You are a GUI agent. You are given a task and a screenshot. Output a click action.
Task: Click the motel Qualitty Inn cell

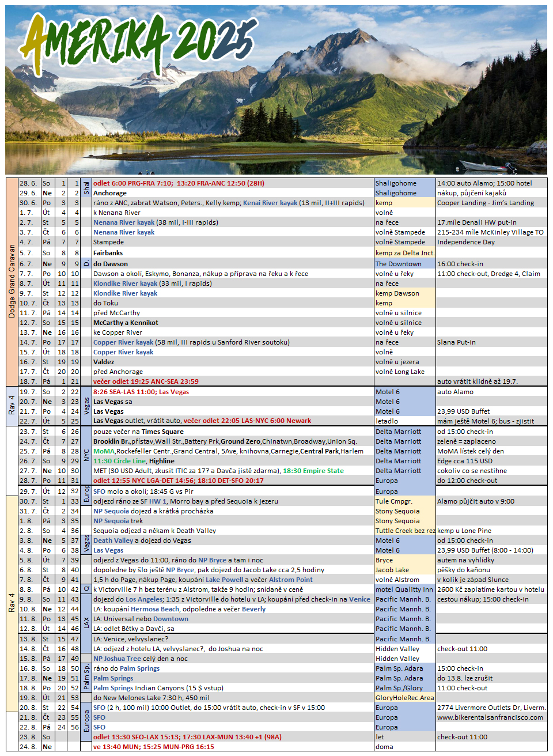pos(404,589)
